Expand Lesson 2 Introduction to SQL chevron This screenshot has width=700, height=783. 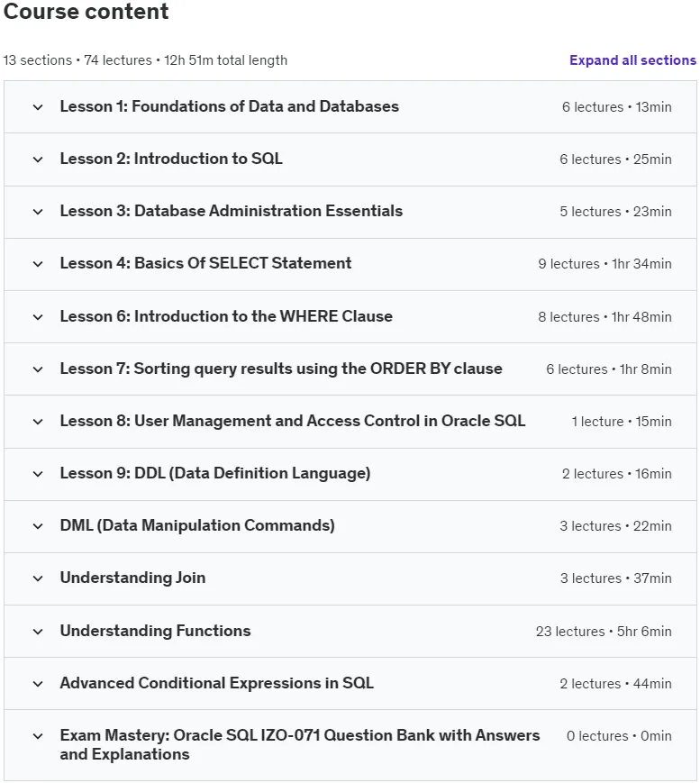[x=38, y=159]
